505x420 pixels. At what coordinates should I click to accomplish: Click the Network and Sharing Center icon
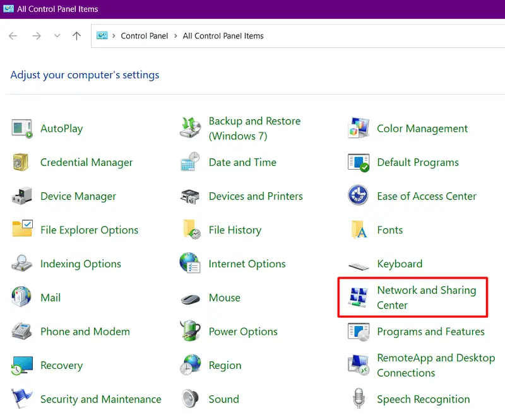[359, 298]
